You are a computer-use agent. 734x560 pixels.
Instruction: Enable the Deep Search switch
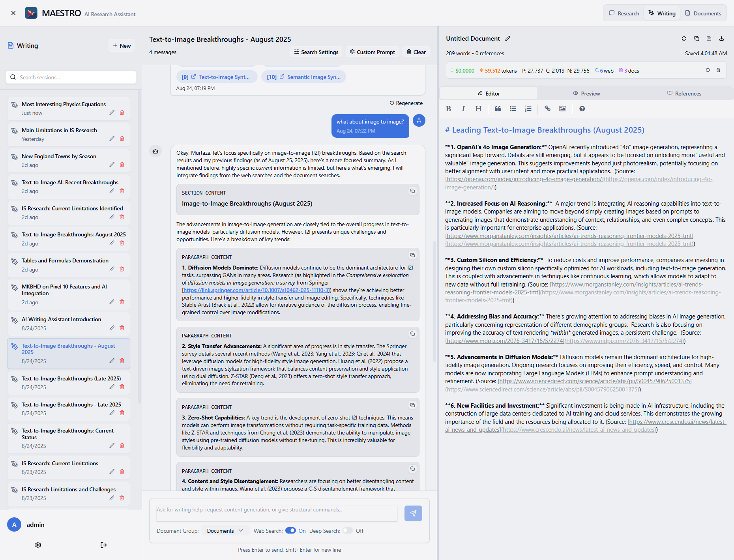pyautogui.click(x=348, y=531)
